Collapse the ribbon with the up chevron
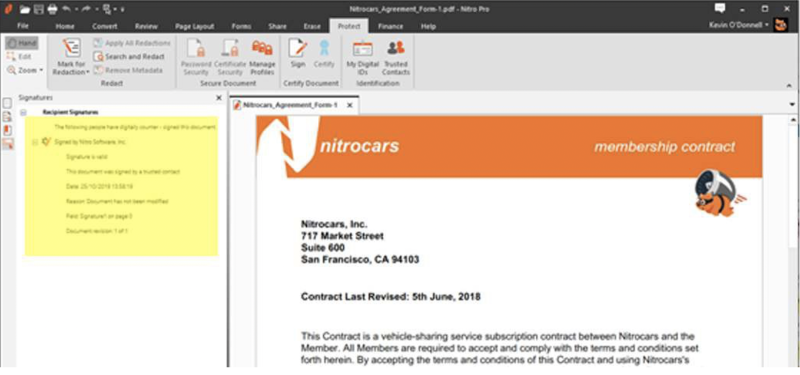The width and height of the screenshot is (800, 375). (789, 85)
